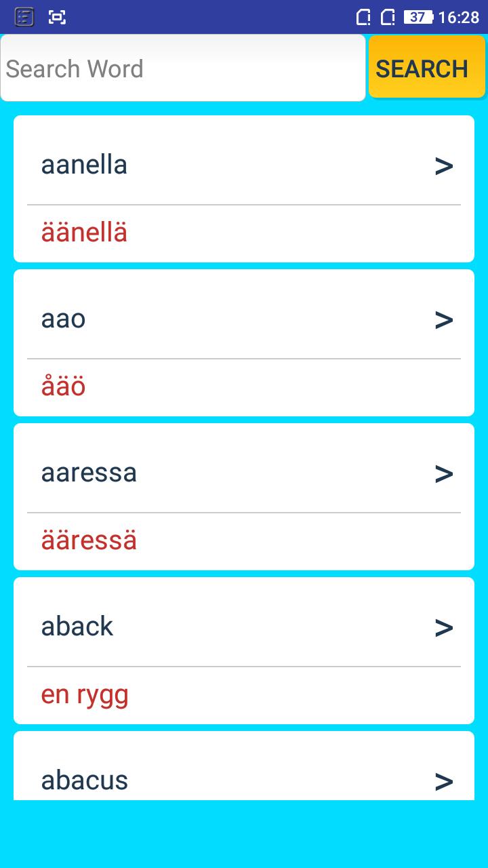Tap the en rygg translation

85,696
